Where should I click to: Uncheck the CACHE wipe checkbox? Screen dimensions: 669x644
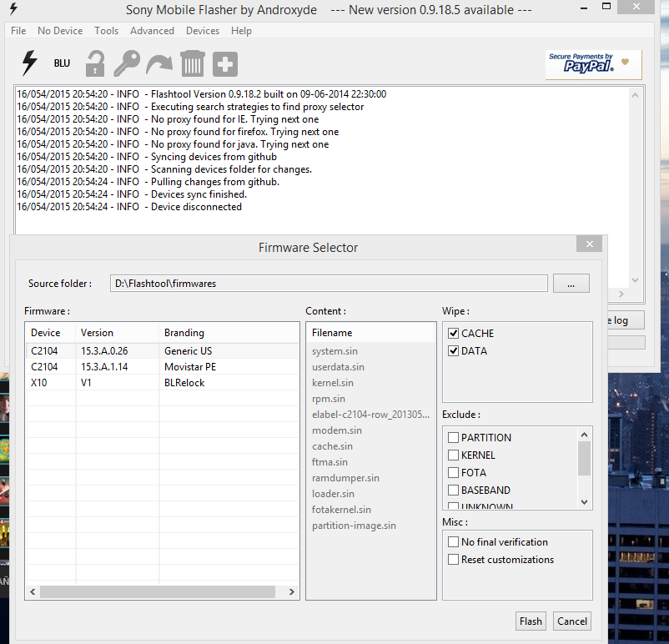click(x=453, y=334)
